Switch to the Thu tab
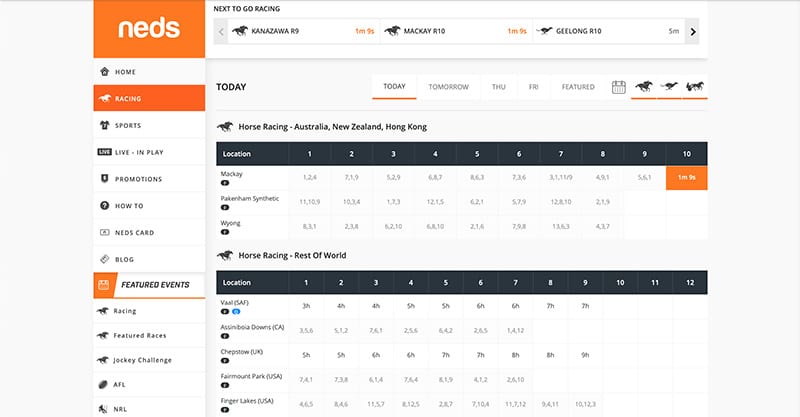The image size is (800, 417). [498, 87]
